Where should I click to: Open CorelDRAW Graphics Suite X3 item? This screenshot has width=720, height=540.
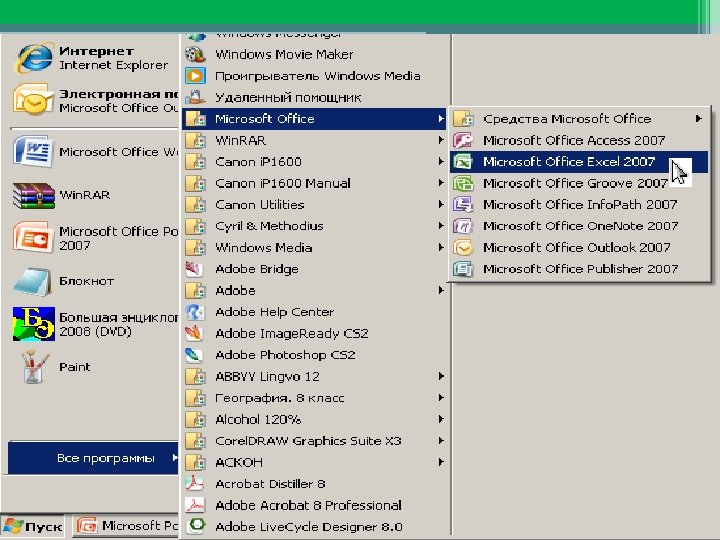coord(315,441)
